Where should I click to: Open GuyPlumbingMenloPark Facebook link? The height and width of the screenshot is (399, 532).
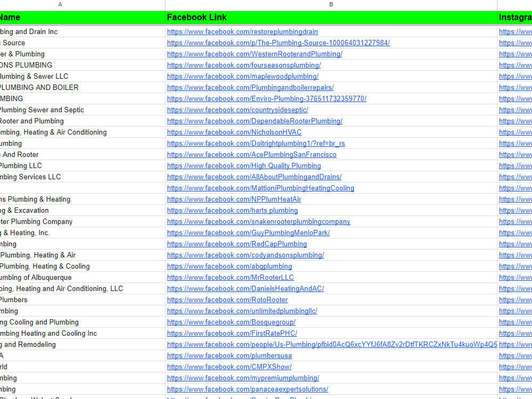[x=248, y=233]
